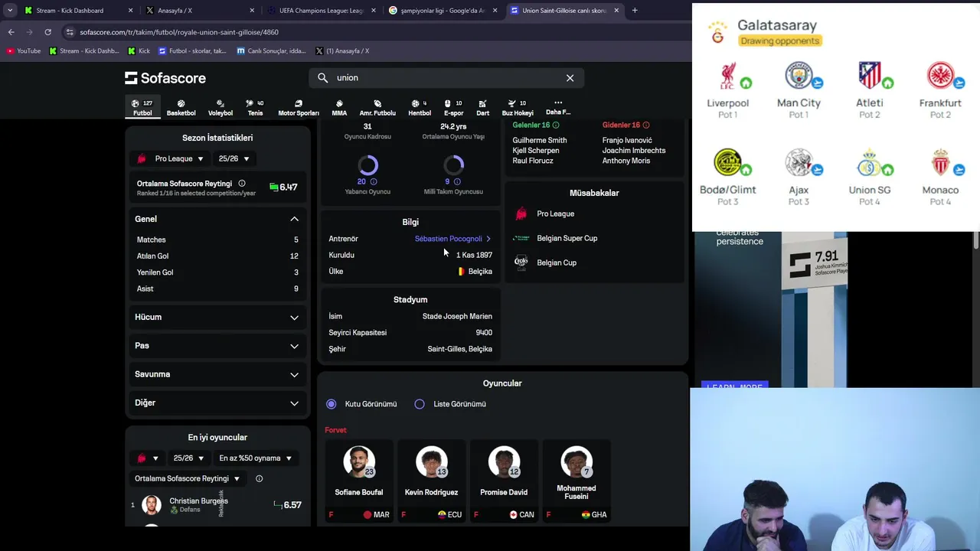Clear the search field with X icon
The height and width of the screenshot is (551, 980).
pos(570,77)
